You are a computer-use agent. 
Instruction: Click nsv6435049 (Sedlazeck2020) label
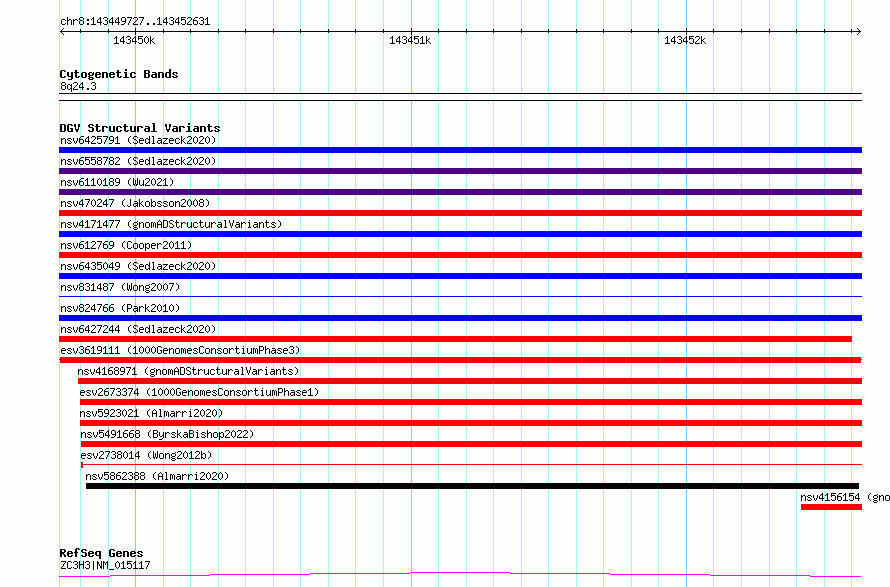tap(138, 266)
